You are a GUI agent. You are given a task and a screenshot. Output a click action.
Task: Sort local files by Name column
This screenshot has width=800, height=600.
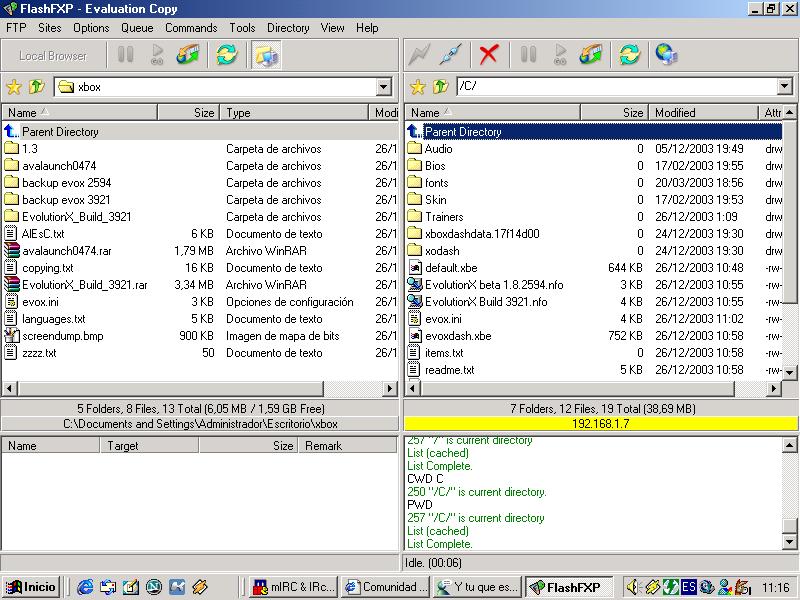click(x=80, y=113)
